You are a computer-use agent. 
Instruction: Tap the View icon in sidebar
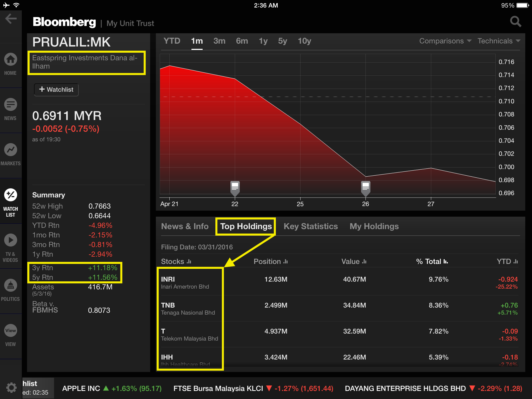point(10,331)
